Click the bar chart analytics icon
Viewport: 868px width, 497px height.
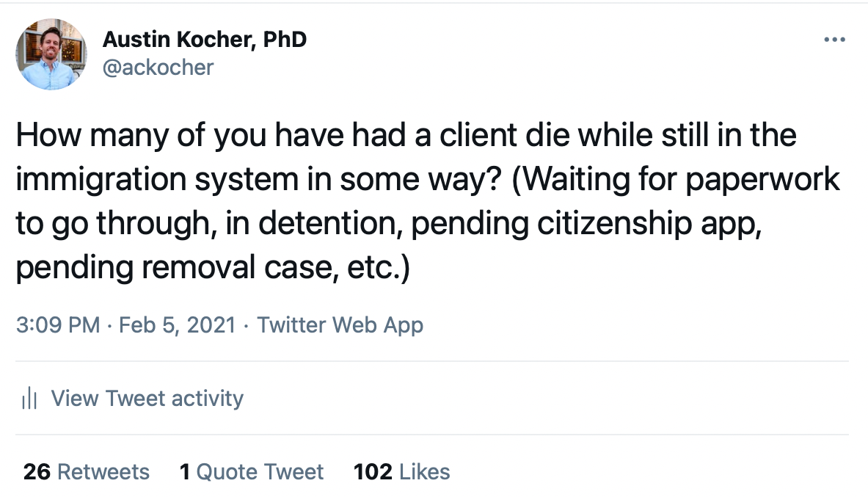(29, 399)
